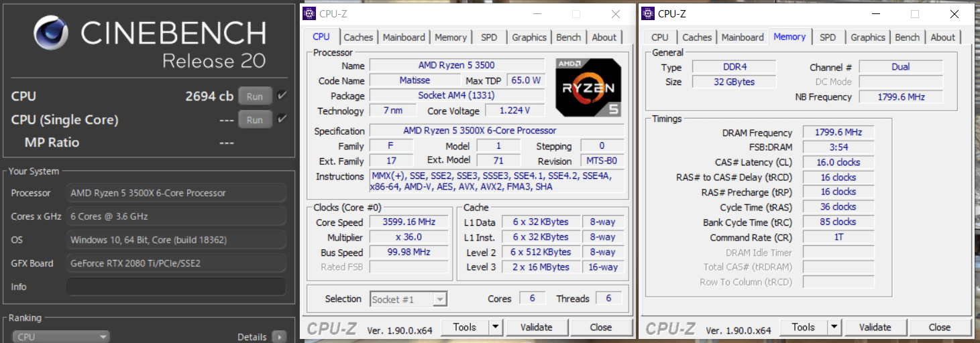Click the Code Name value Matisse

pyautogui.click(x=415, y=80)
